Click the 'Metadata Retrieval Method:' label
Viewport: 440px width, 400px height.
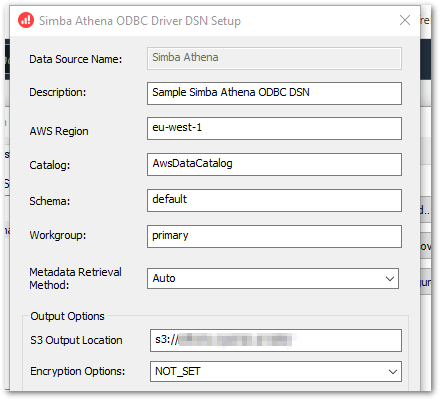[75, 278]
